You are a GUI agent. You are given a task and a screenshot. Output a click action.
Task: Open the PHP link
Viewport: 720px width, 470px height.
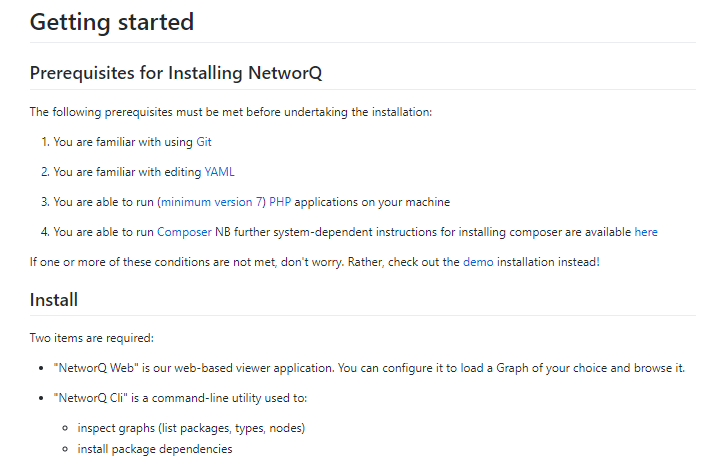pyautogui.click(x=280, y=202)
